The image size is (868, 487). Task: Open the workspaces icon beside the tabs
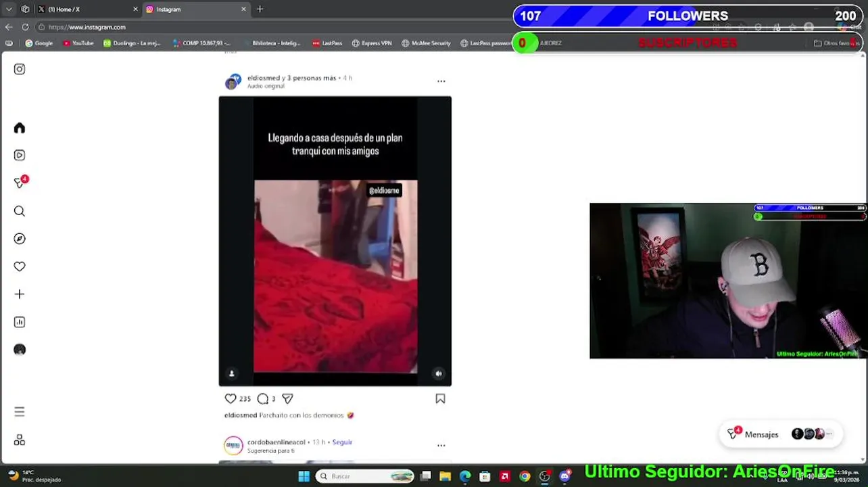[x=25, y=9]
